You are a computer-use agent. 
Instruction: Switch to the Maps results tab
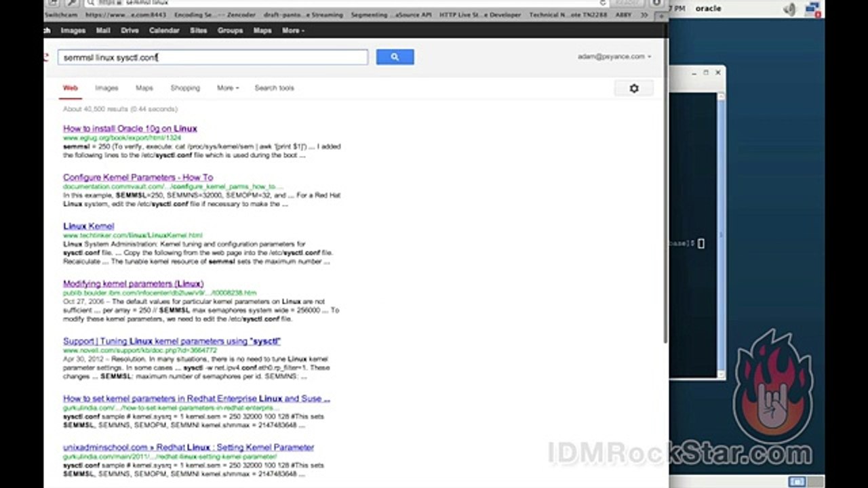pyautogui.click(x=144, y=88)
